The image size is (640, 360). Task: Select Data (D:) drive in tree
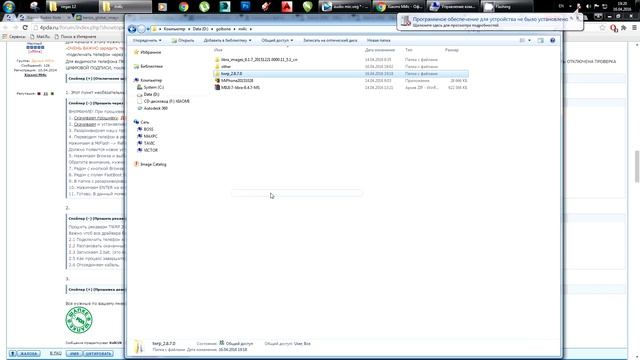[x=151, y=94]
